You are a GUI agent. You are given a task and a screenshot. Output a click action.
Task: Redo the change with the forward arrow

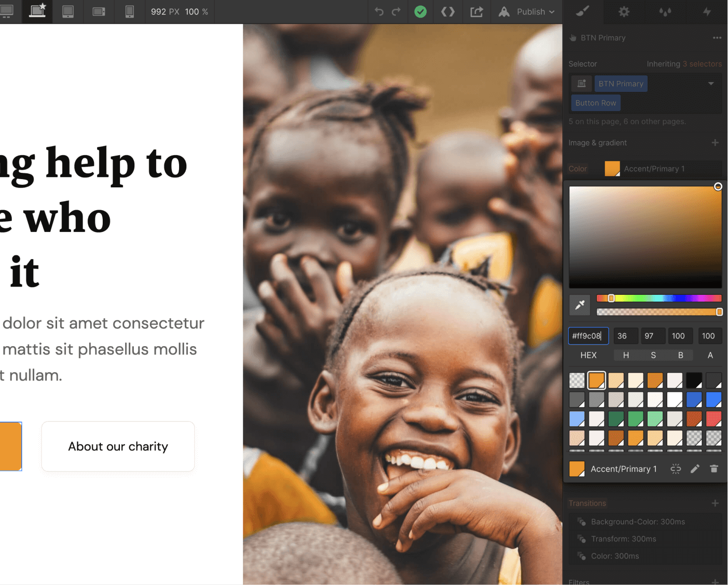(396, 11)
